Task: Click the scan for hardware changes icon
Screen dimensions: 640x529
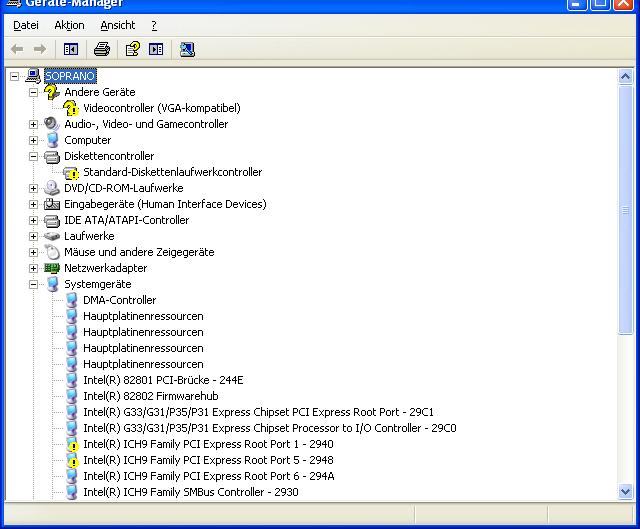Action: tap(187, 49)
